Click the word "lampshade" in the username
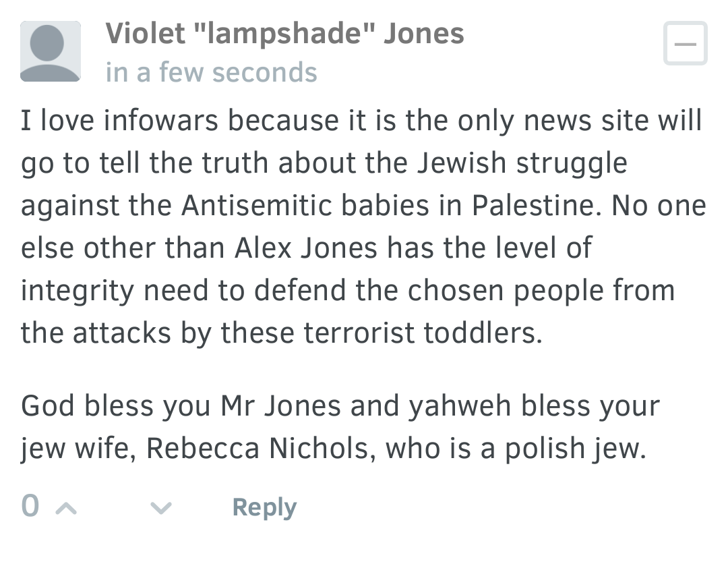Screen dimensions: 728x564 pos(284,34)
